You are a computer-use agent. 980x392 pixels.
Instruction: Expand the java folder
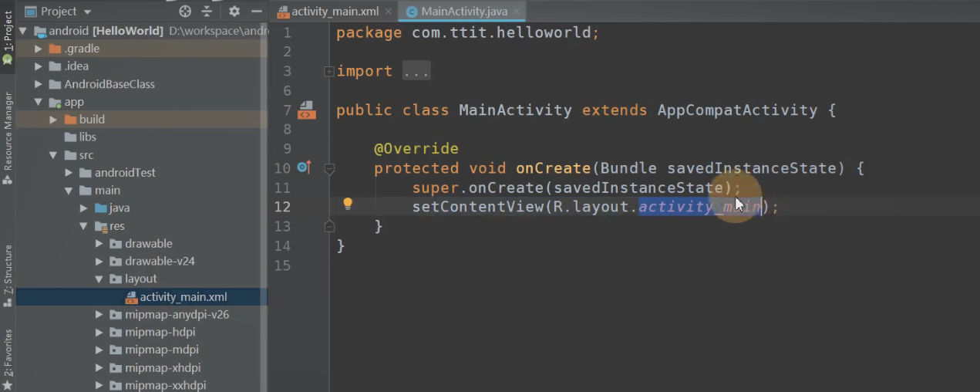(x=84, y=208)
